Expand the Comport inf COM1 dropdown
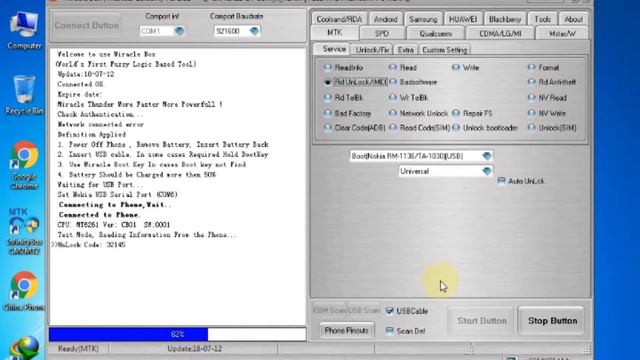The height and width of the screenshot is (360, 640). 179,31
